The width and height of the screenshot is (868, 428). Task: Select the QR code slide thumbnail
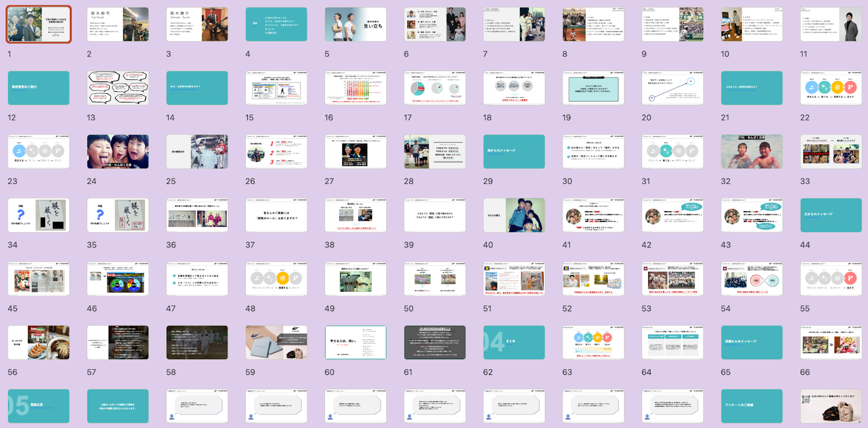831,406
